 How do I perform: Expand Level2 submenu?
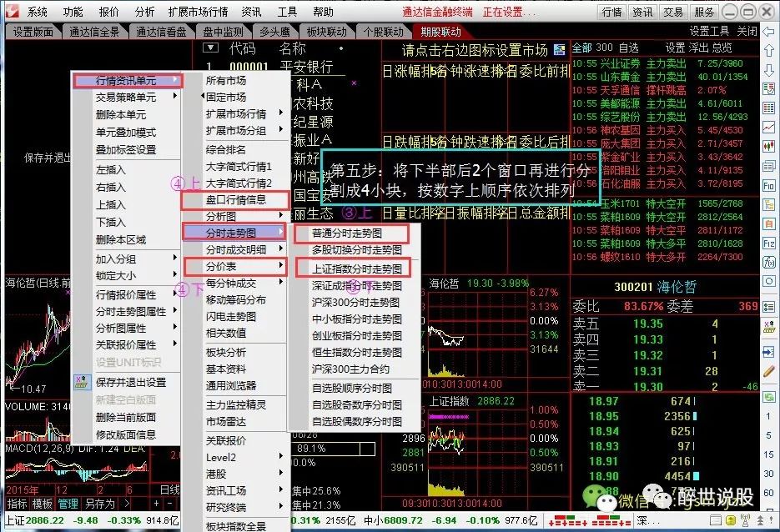[281, 456]
